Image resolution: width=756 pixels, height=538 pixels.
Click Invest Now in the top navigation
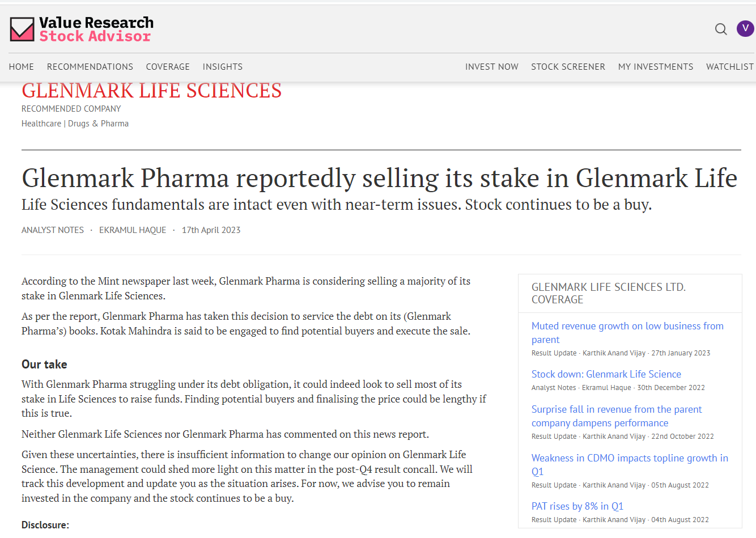(x=492, y=67)
